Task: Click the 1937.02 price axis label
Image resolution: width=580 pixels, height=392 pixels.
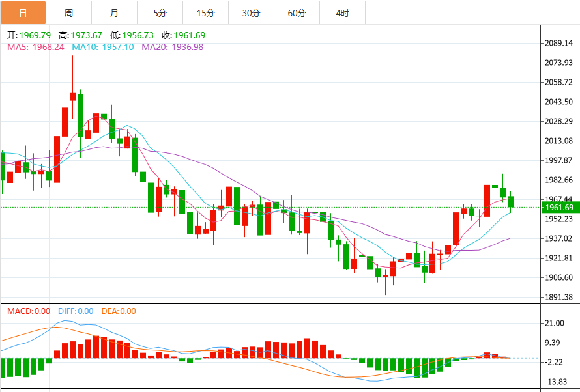Action: (558, 238)
